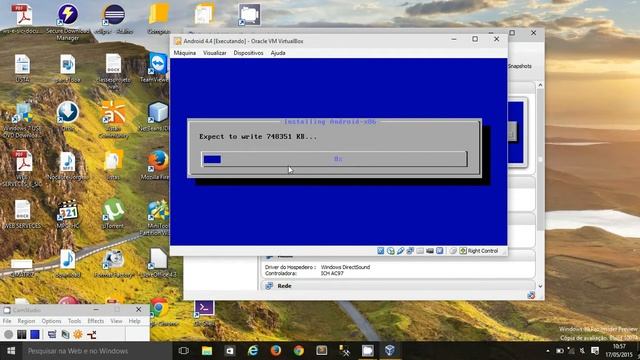
Task: Select the Eclipse desktop shortcut
Action: [114, 19]
